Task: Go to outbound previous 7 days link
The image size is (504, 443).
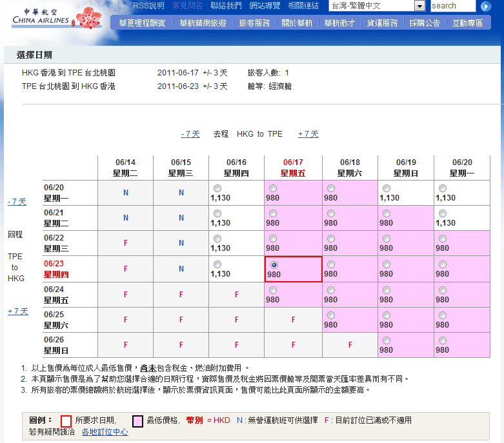Action: point(190,134)
